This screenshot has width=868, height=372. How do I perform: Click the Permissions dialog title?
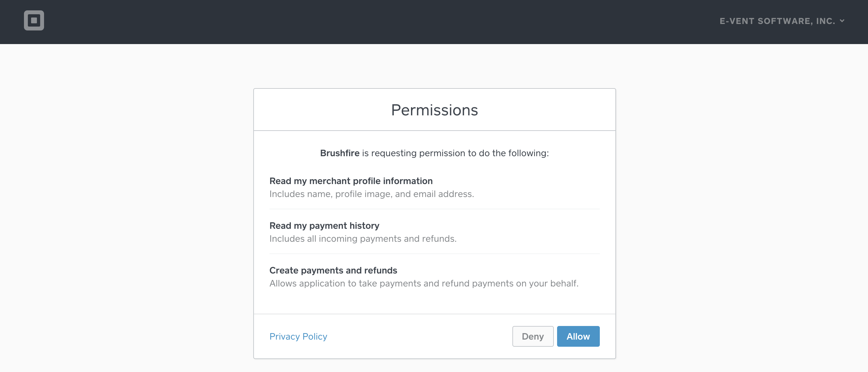[434, 110]
